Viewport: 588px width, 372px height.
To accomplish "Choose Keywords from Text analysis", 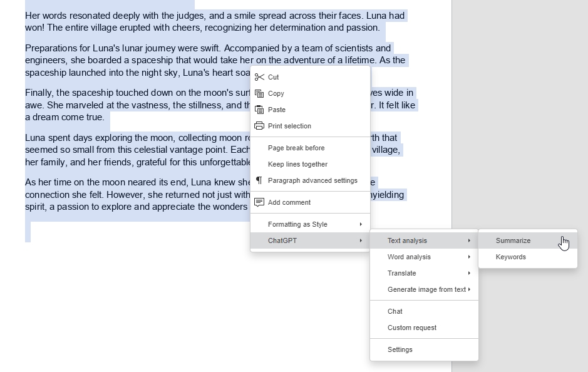I will [510, 257].
